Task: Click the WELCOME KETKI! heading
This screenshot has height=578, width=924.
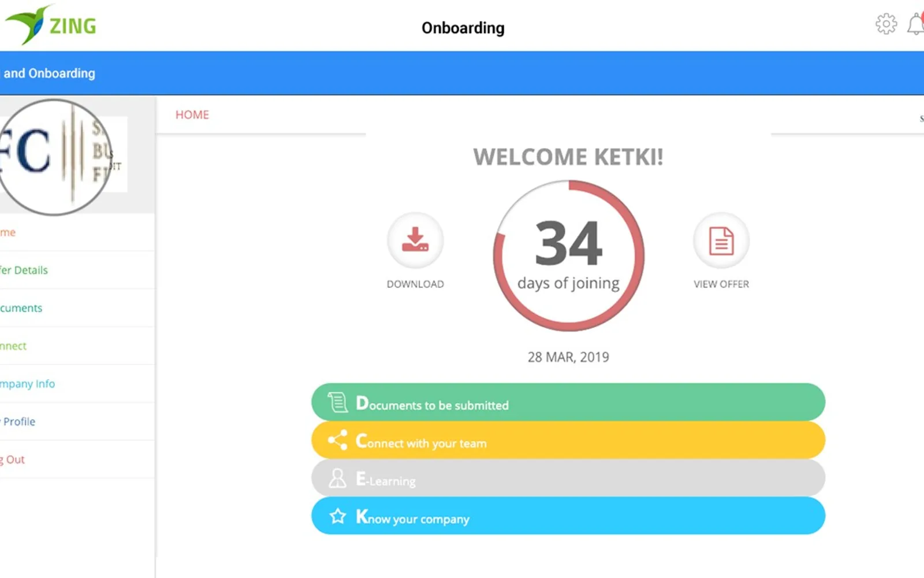Action: 568,157
